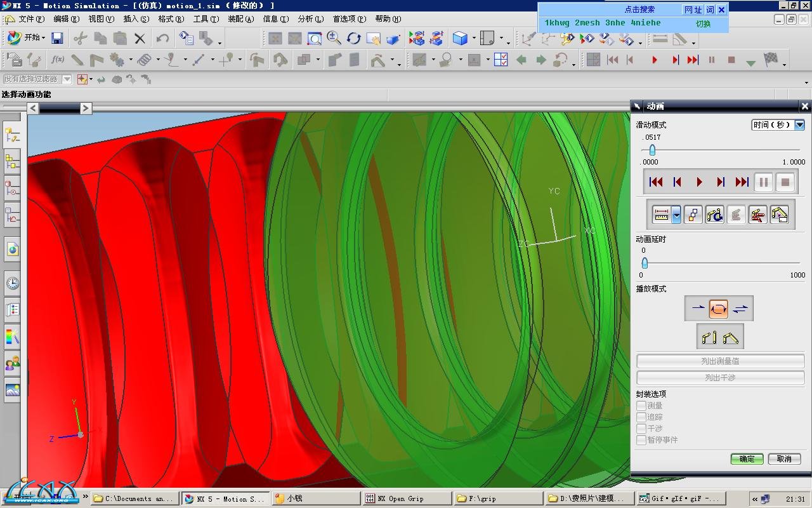812x508 pixels.
Task: Click step forward in the top animation toolbar
Action: (675, 60)
